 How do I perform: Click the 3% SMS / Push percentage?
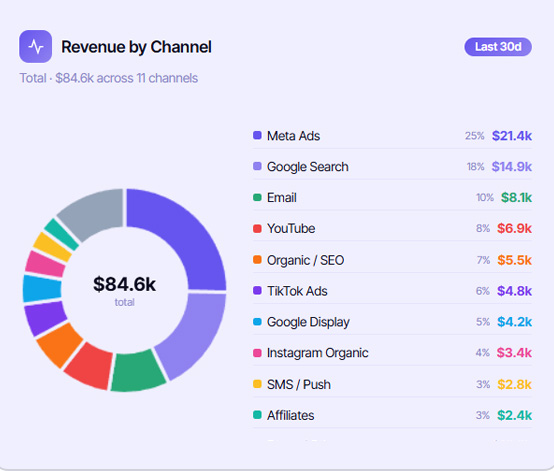[483, 384]
